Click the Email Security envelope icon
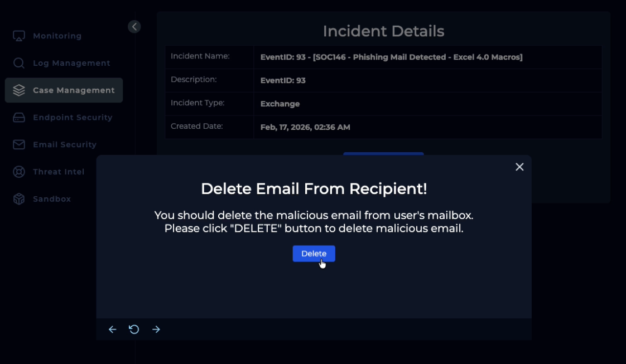 point(19,145)
